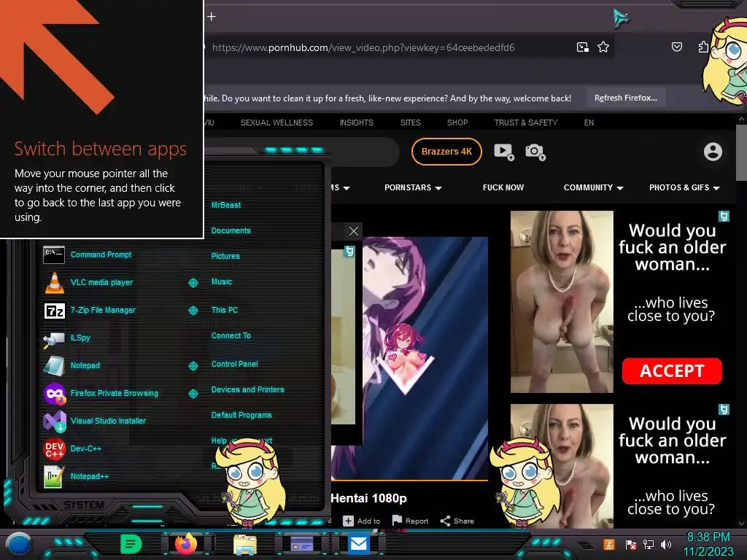Expand the 7-Zip File Manager jump list
Screen dimensions: 747x560
[x=193, y=311]
